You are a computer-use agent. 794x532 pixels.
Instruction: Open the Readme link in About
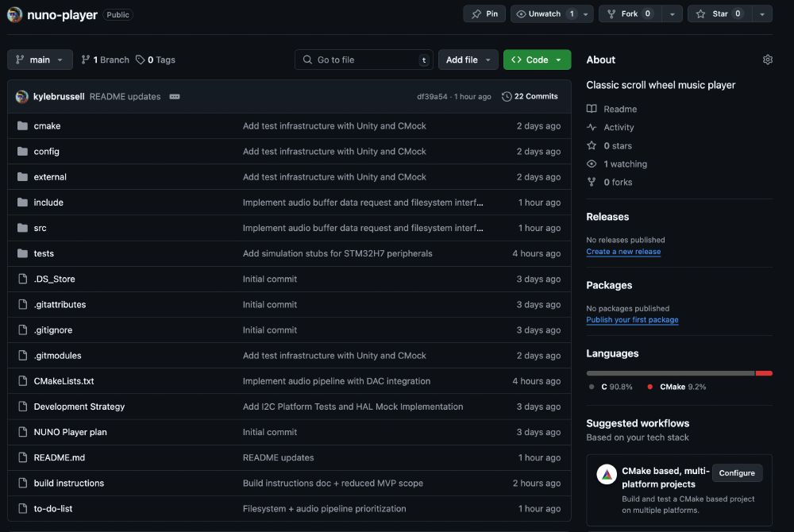[620, 109]
